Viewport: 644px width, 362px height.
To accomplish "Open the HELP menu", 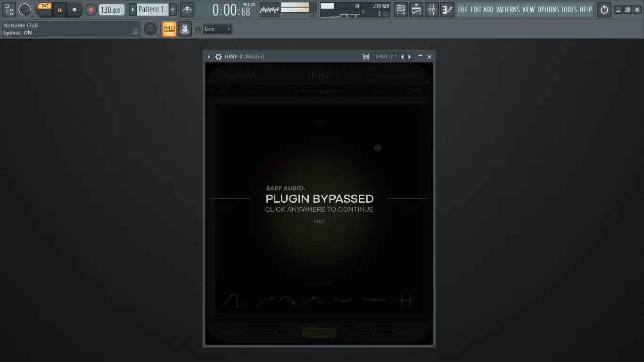I will pos(586,9).
